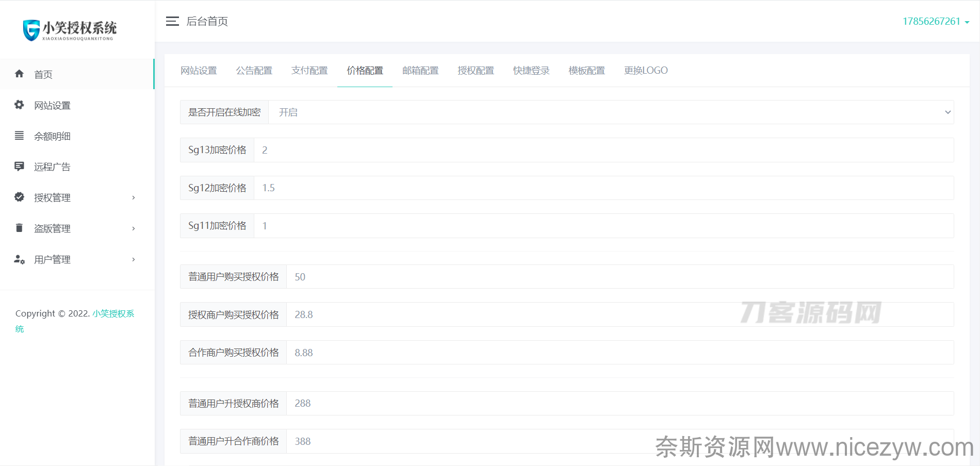
Task: Expand the 盗版管理 submenu chevron
Action: point(134,229)
